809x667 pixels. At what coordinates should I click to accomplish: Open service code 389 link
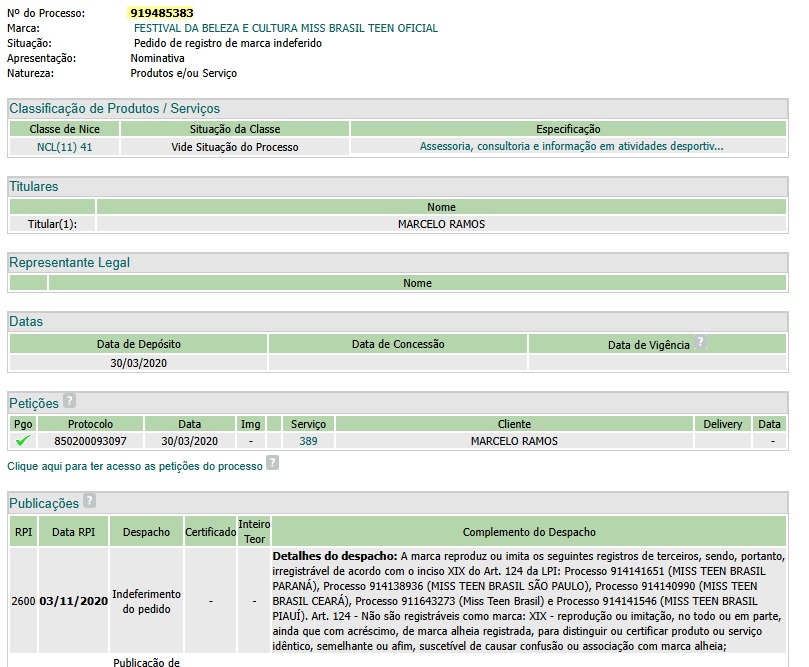point(308,442)
